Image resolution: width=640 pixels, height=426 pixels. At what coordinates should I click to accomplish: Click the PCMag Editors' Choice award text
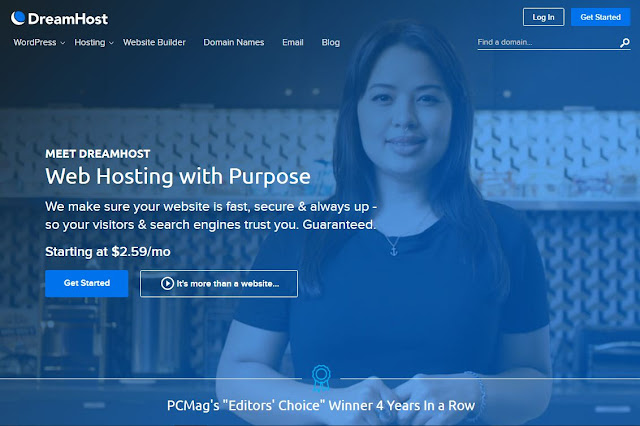tap(321, 406)
